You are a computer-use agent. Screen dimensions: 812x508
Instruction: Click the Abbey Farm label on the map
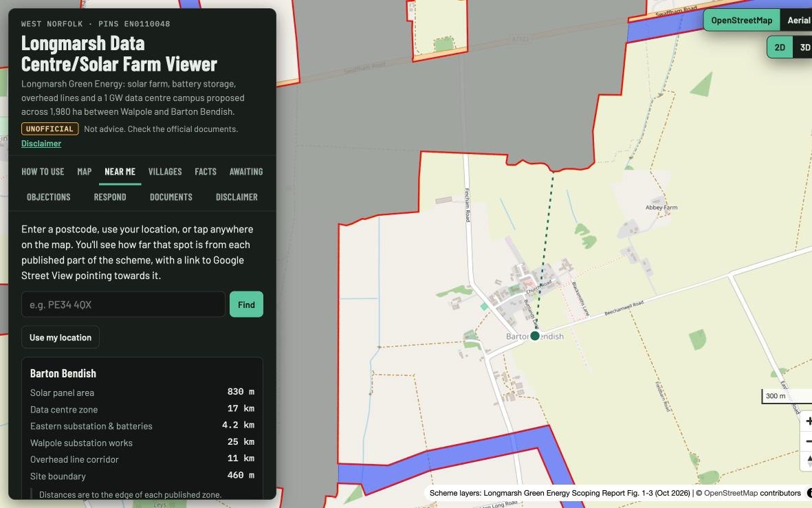[661, 207]
